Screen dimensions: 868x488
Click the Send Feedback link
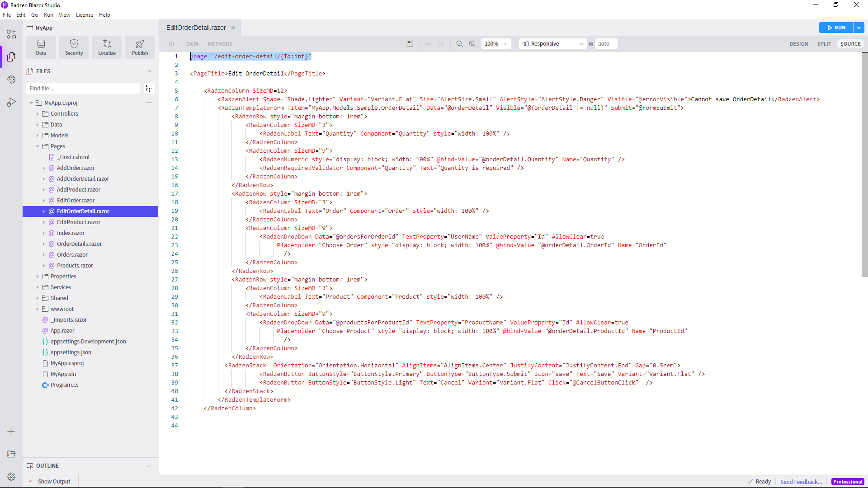pyautogui.click(x=801, y=482)
